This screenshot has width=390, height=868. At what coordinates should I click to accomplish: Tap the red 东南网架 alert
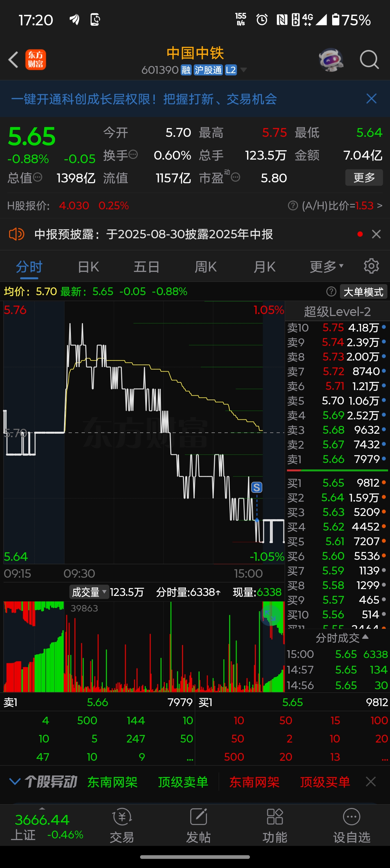(x=254, y=782)
